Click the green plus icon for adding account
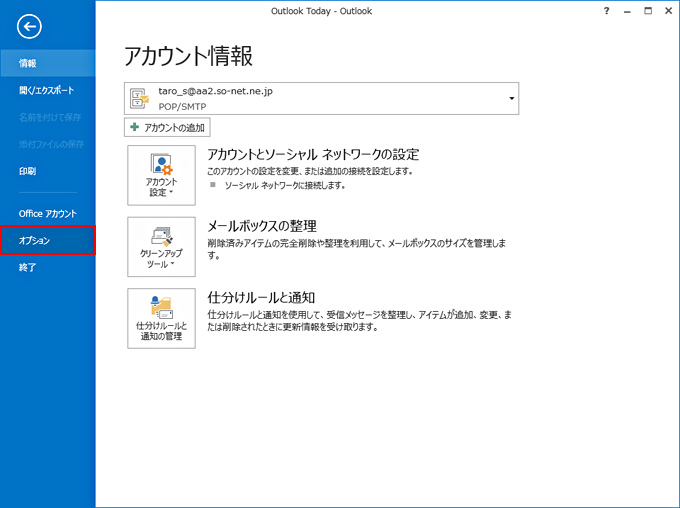The width and height of the screenshot is (680, 508). [135, 128]
